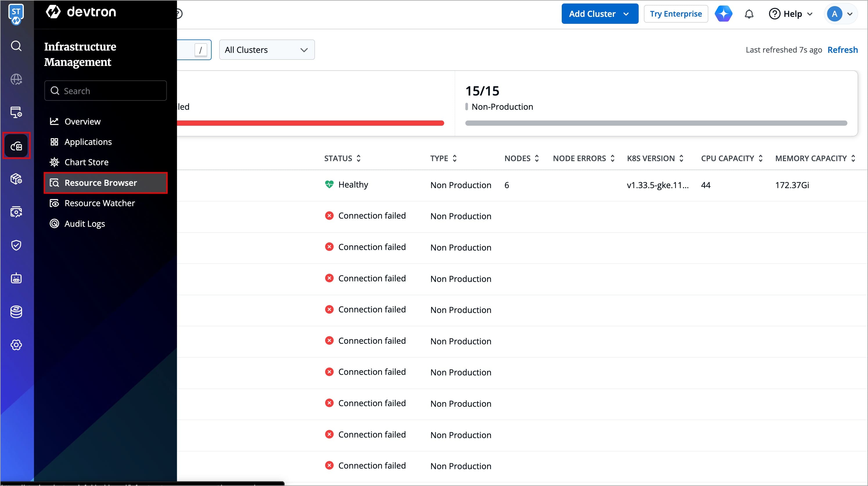The width and height of the screenshot is (868, 486).
Task: Click the notifications bell icon
Action: click(749, 14)
